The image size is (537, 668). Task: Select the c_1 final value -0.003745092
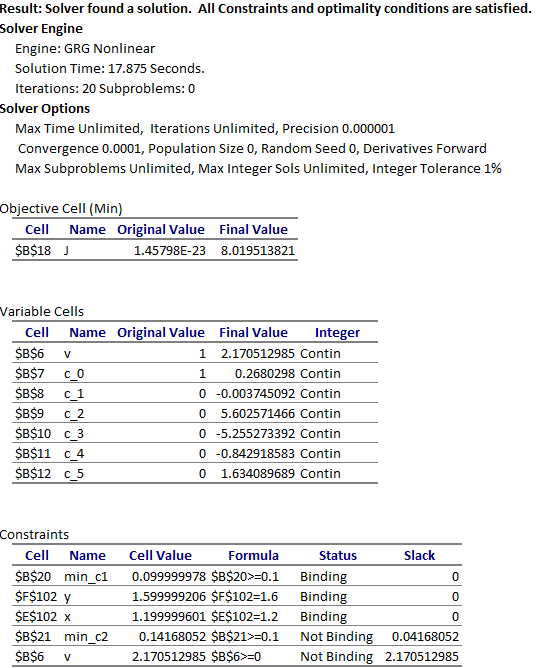pos(255,393)
